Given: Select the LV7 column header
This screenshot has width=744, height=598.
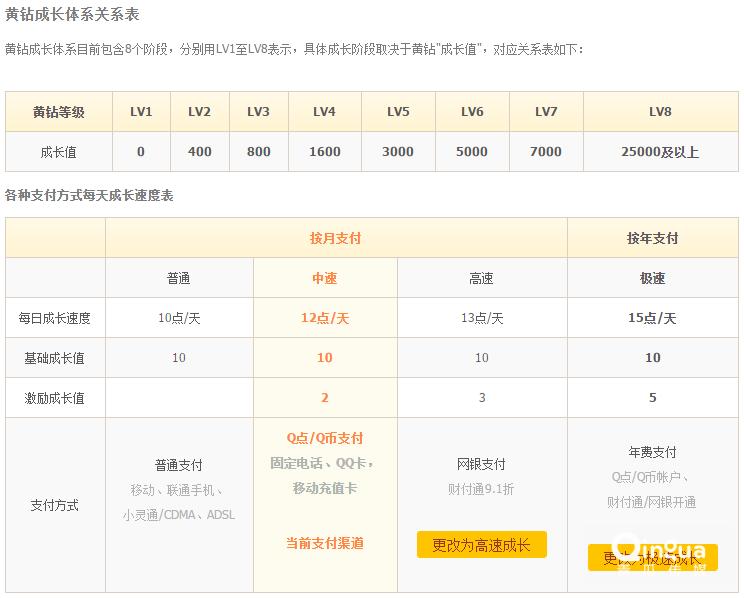Looking at the screenshot, I should pyautogui.click(x=546, y=112).
